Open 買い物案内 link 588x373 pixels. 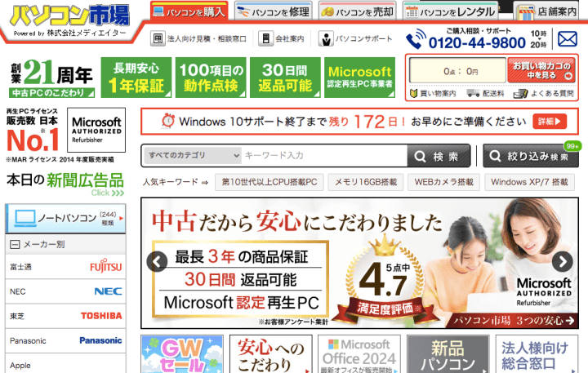(433, 93)
